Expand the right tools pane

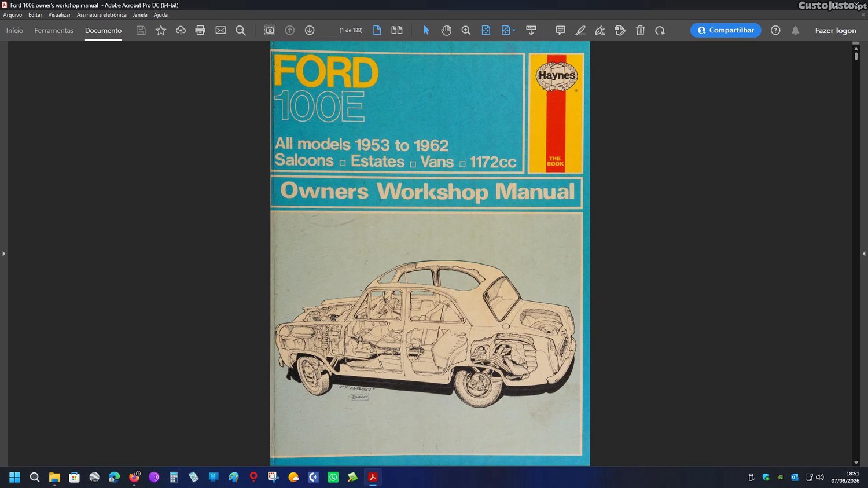(863, 254)
